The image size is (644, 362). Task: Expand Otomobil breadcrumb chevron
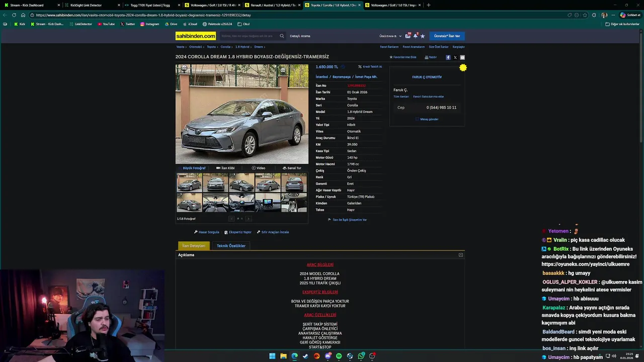pos(203,47)
